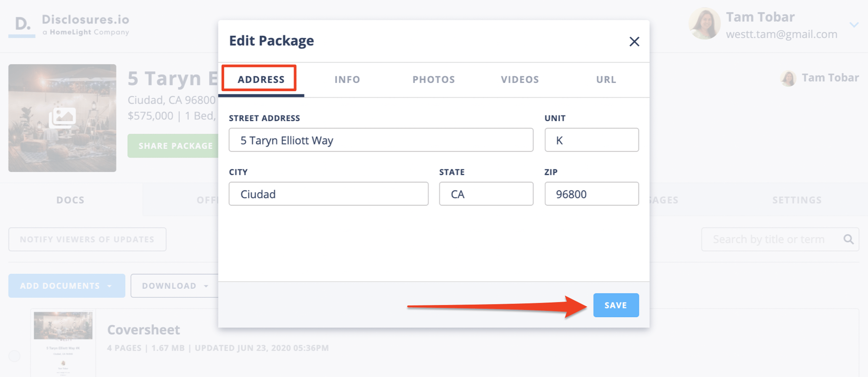Click the Street Address input field
This screenshot has height=377, width=868.
tap(381, 140)
